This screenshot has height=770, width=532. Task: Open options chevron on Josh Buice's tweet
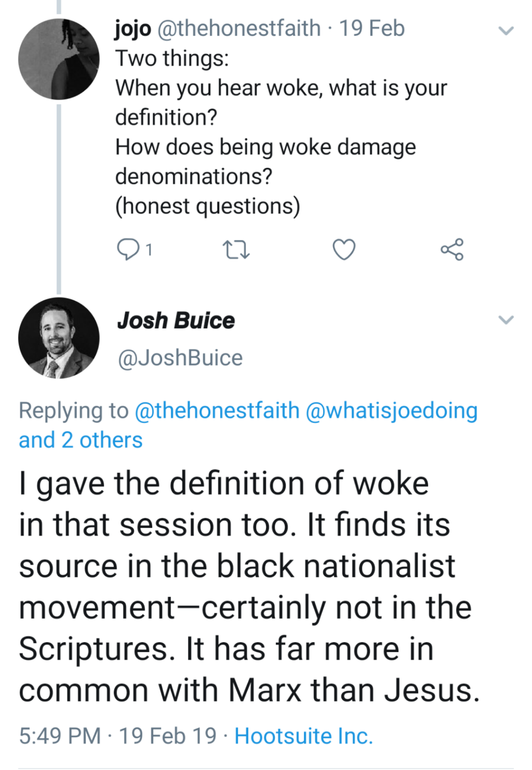506,320
